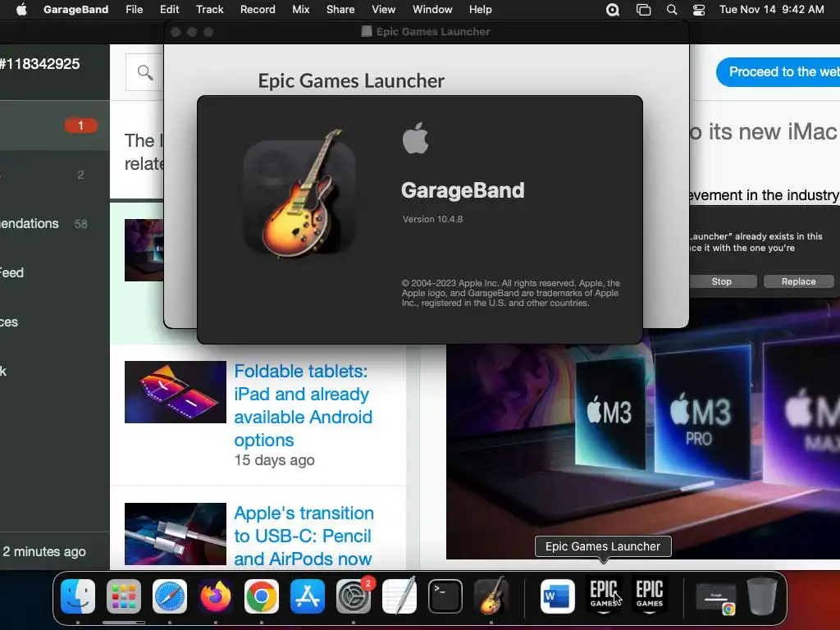Open Launchpad in the Dock
The height and width of the screenshot is (630, 840).
click(124, 596)
